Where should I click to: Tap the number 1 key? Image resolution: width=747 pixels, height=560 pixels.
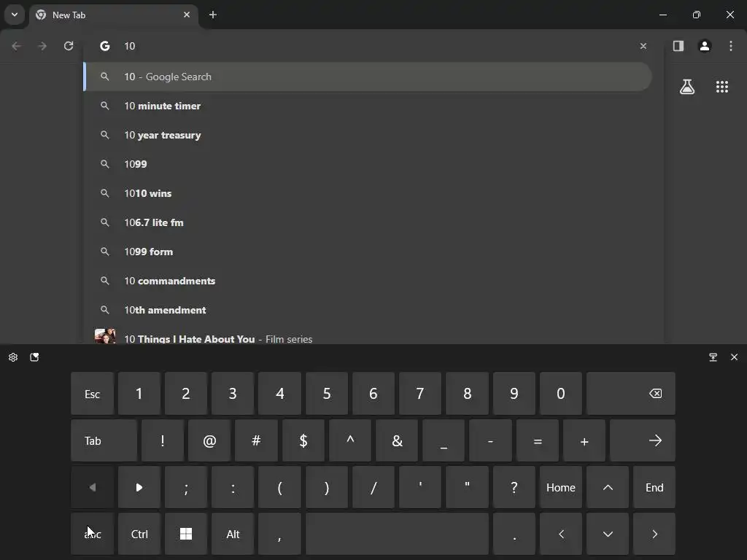point(139,393)
